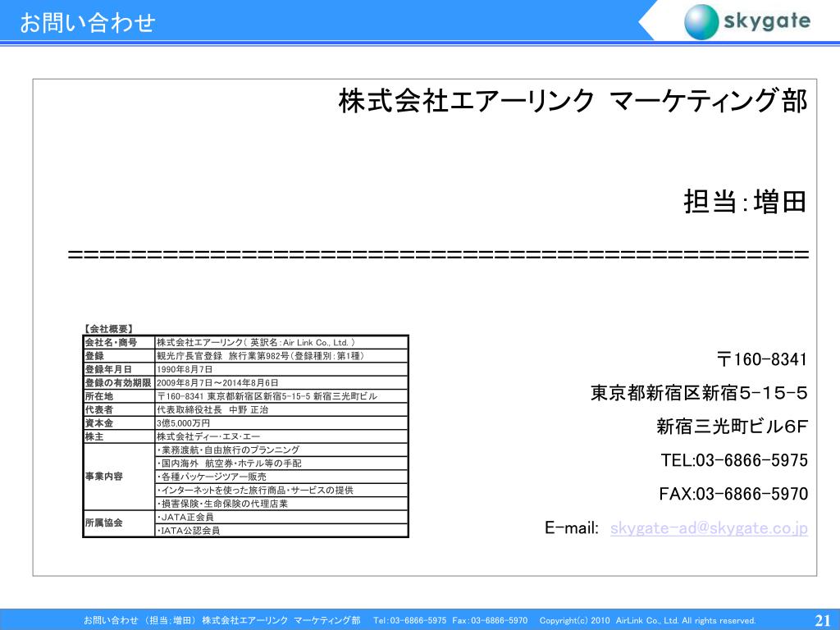Screen dimensions: 840x630
Task: Select the JATA正会員 cell
Action: point(282,517)
